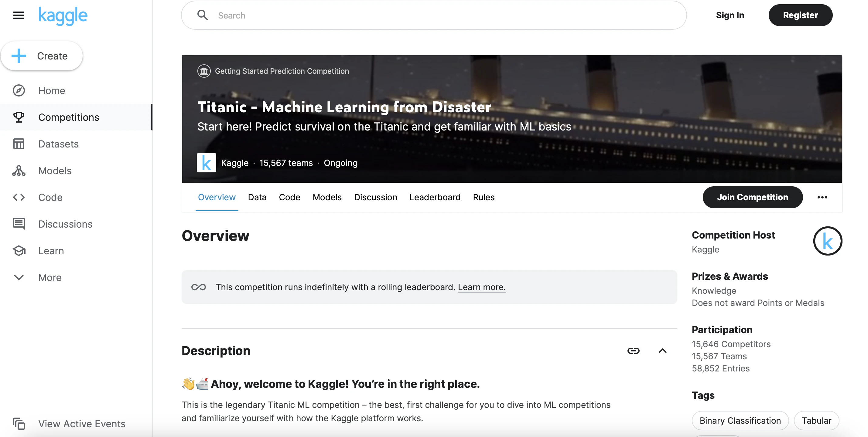Click the Learn more link
The width and height of the screenshot is (868, 437).
point(481,287)
